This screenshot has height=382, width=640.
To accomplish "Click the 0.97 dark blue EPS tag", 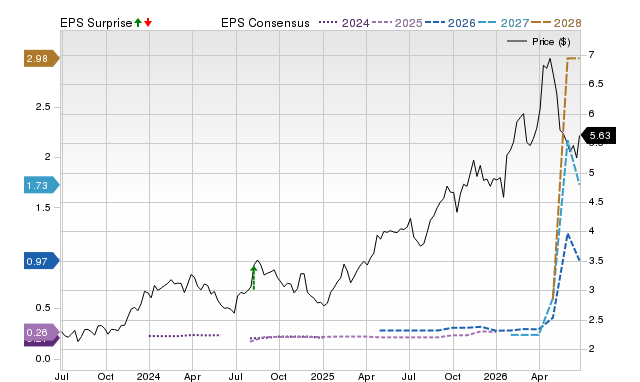I will click(42, 261).
